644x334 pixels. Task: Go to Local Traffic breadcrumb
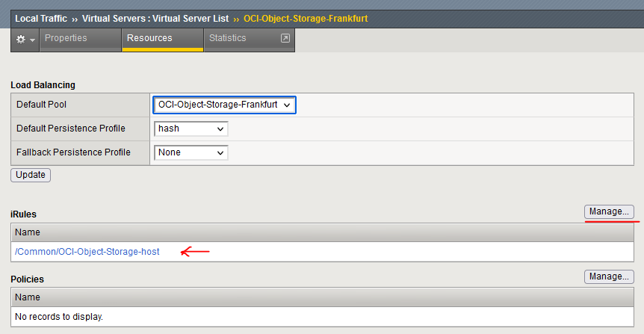click(x=44, y=18)
